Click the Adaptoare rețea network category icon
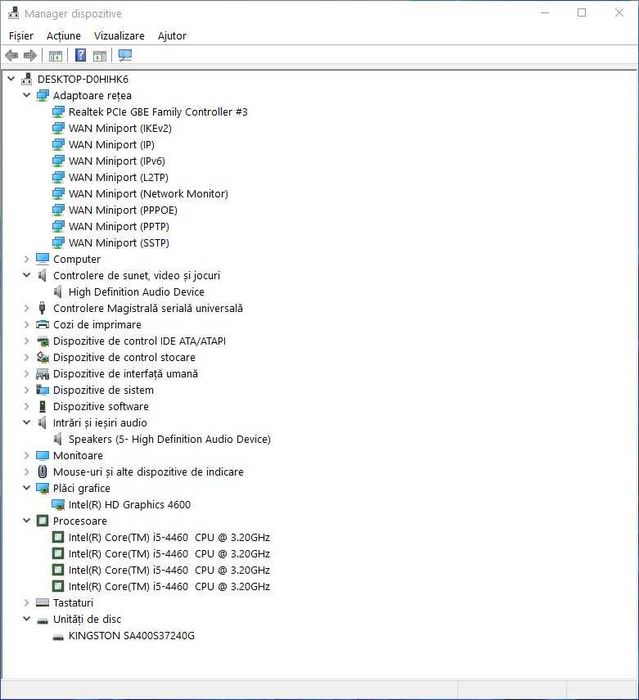 pyautogui.click(x=42, y=96)
